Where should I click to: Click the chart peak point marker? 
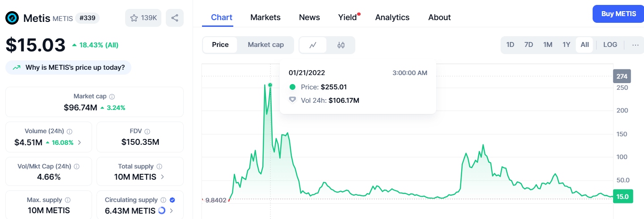coord(270,85)
